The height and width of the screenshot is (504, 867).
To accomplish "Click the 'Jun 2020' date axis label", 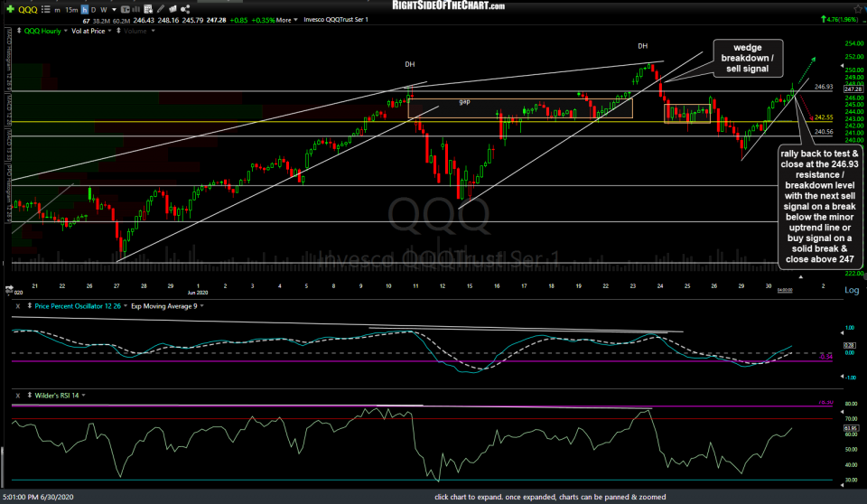I will [198, 293].
